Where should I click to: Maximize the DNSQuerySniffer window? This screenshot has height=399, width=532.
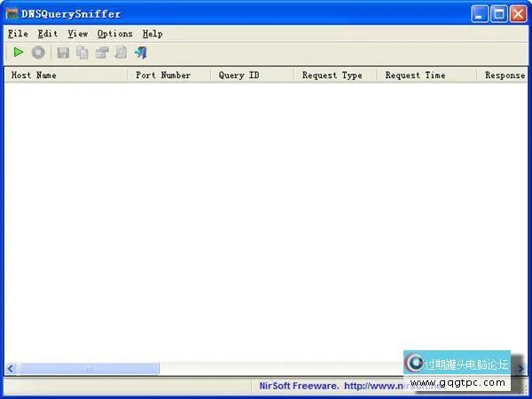[498, 14]
